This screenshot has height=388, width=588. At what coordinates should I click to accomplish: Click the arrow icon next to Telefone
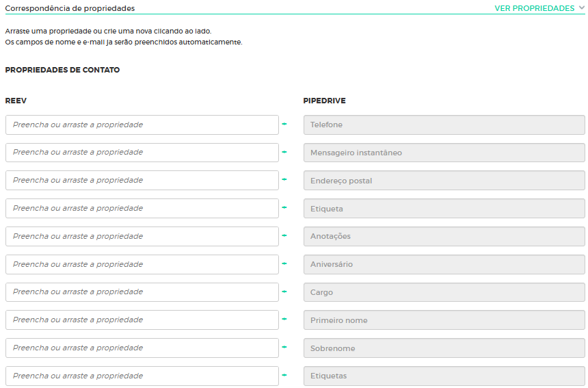point(284,124)
